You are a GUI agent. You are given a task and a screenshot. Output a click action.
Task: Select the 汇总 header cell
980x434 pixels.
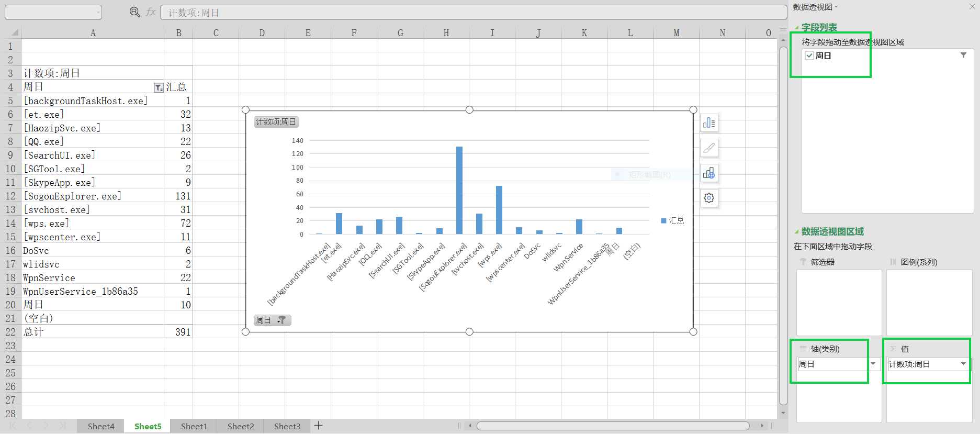tap(178, 87)
